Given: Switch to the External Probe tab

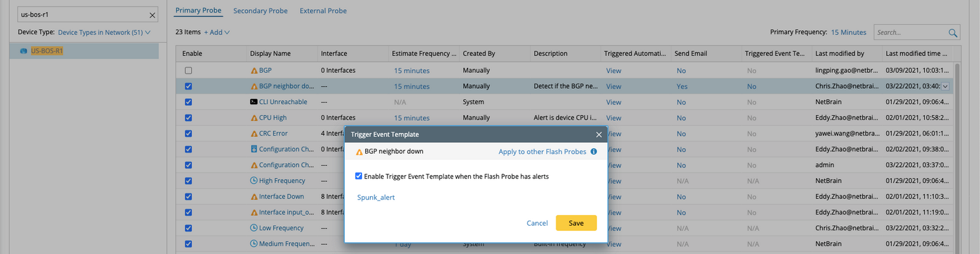Looking at the screenshot, I should (x=323, y=11).
